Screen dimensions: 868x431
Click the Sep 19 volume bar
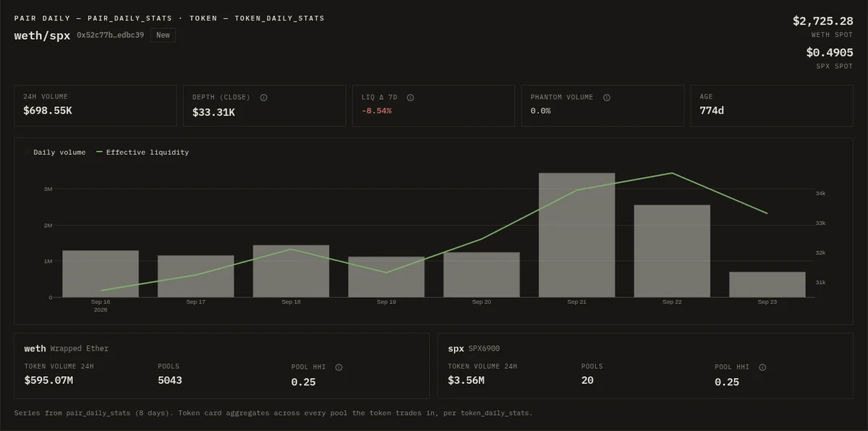[x=386, y=277]
